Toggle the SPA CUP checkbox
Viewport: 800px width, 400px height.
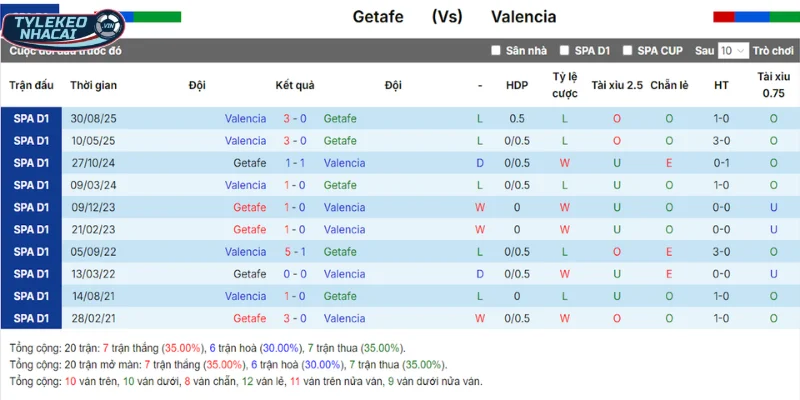pos(628,50)
